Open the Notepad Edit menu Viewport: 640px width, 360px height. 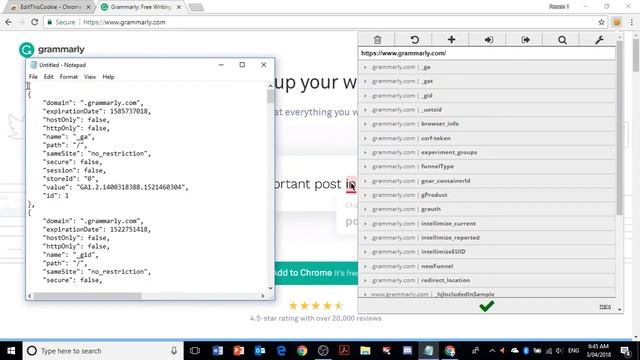(49, 77)
